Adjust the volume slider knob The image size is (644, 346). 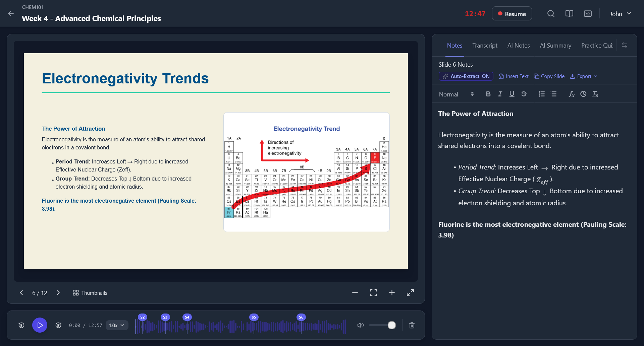pyautogui.click(x=391, y=325)
